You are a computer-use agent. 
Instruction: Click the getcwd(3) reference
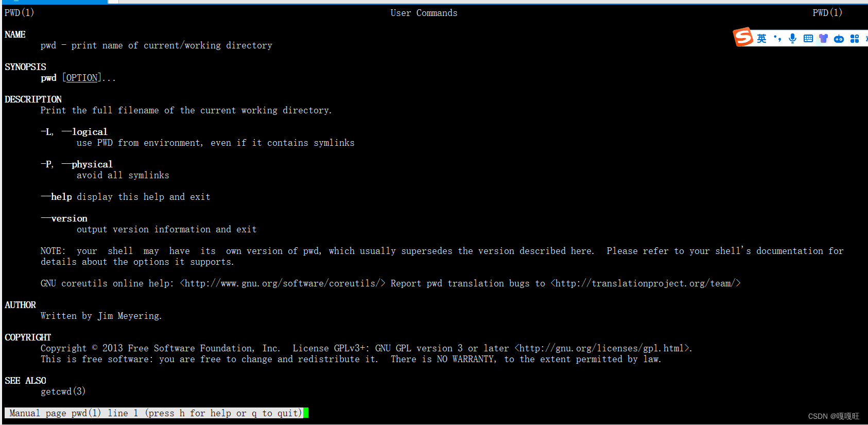pyautogui.click(x=63, y=392)
